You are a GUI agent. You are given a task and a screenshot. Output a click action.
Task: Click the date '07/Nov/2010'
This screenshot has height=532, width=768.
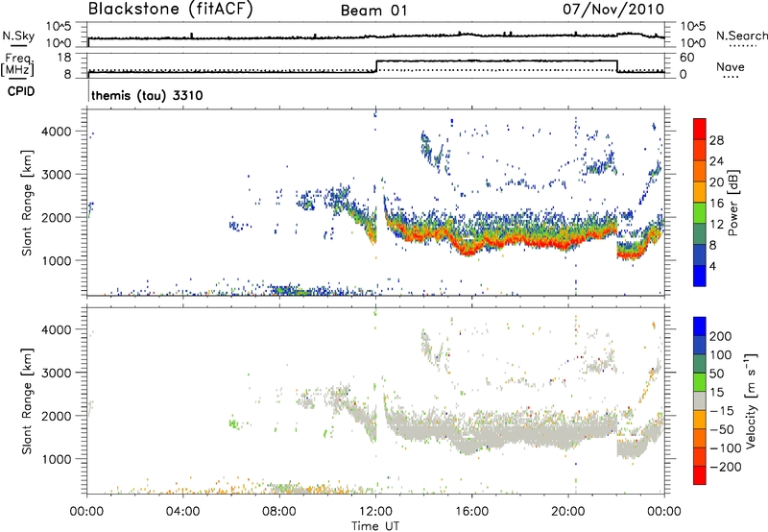613,9
